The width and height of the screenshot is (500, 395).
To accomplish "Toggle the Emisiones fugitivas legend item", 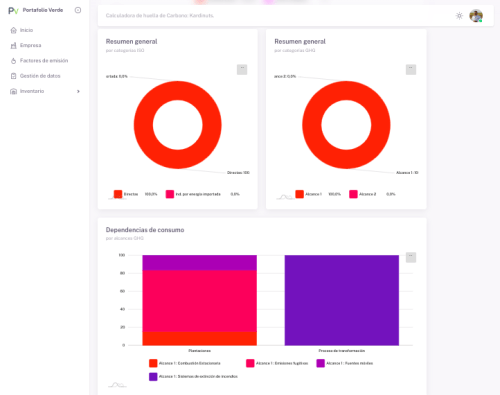I will tap(277, 363).
